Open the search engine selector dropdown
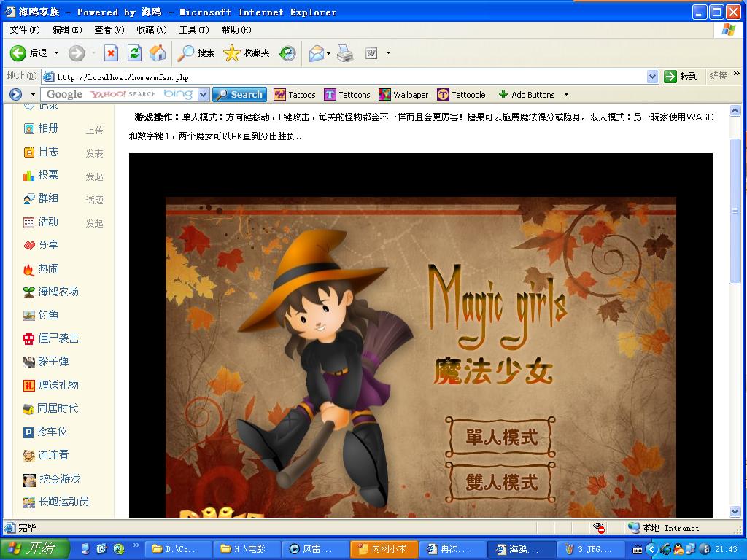The height and width of the screenshot is (560, 747). pyautogui.click(x=204, y=95)
